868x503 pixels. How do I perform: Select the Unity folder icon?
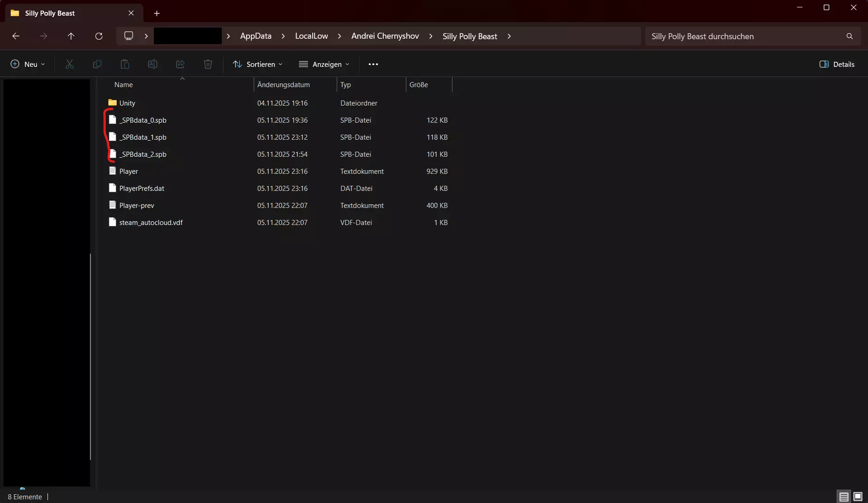point(112,102)
